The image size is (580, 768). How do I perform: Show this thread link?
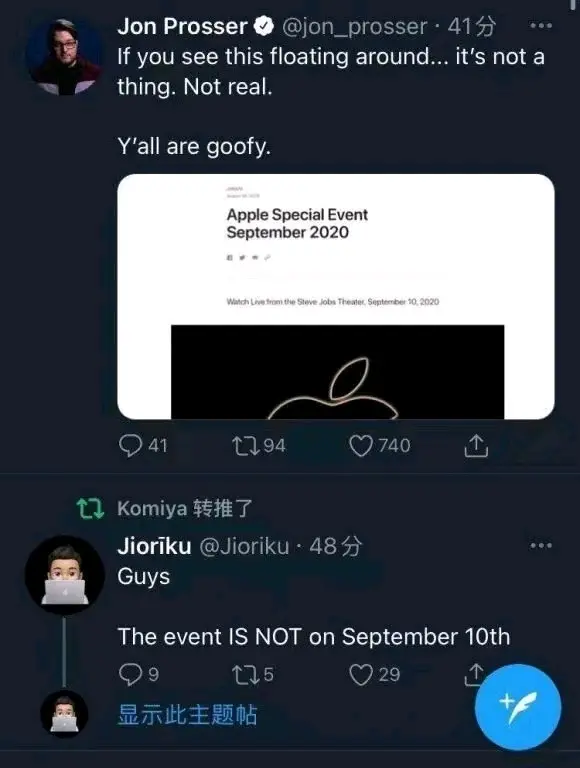pos(187,715)
